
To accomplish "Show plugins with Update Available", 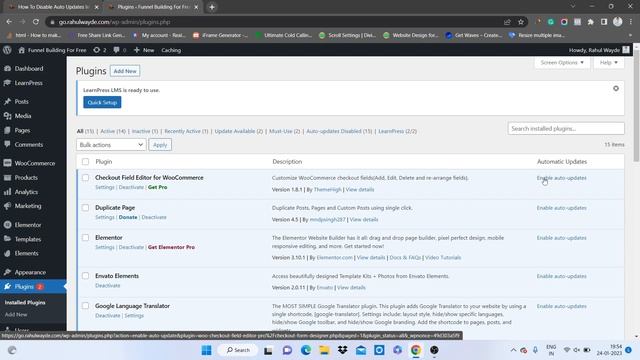I will click(239, 131).
